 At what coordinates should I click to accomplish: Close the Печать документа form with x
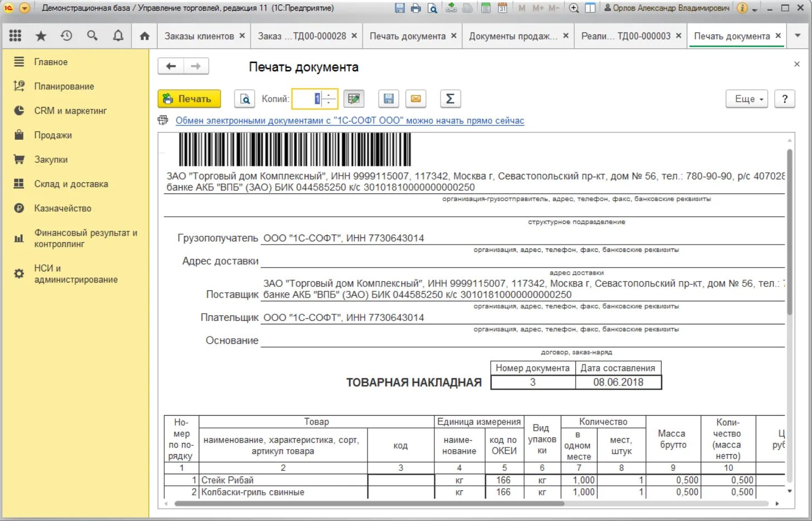click(797, 64)
